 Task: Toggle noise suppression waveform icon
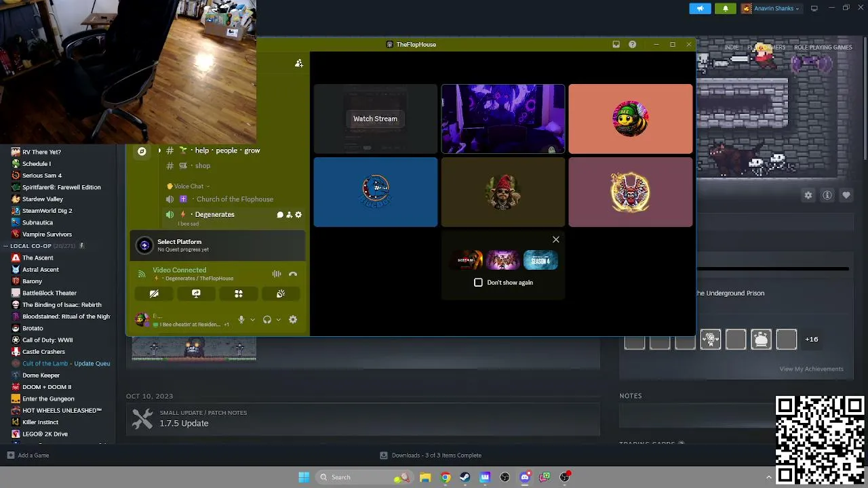pos(277,274)
